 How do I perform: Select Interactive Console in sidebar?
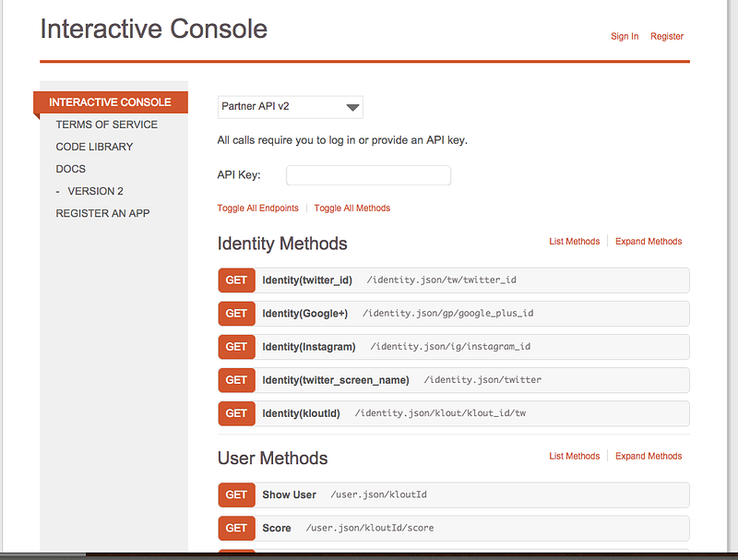pos(111,102)
